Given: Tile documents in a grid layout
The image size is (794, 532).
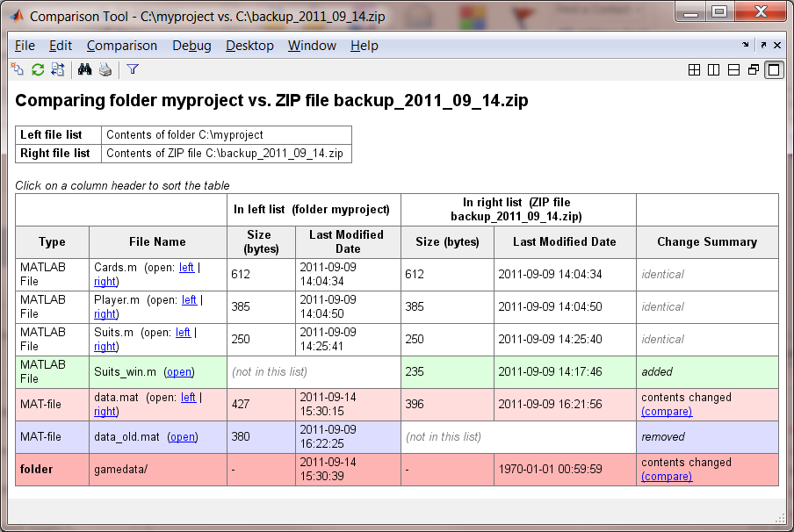Looking at the screenshot, I should (x=694, y=70).
